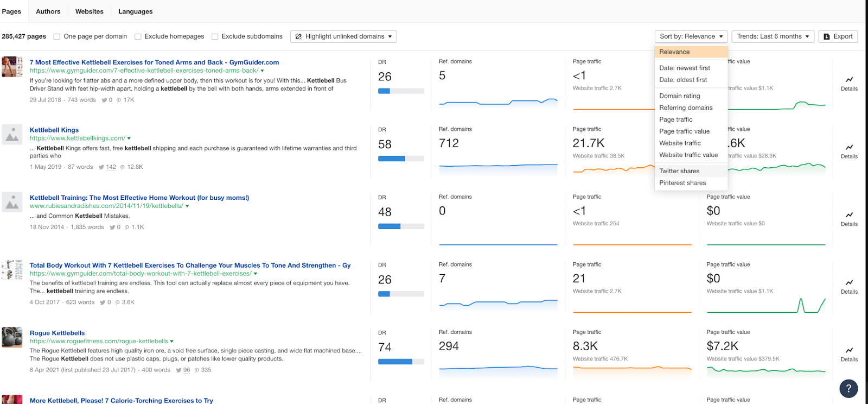Choose Page traffic in sort menu

(691, 119)
